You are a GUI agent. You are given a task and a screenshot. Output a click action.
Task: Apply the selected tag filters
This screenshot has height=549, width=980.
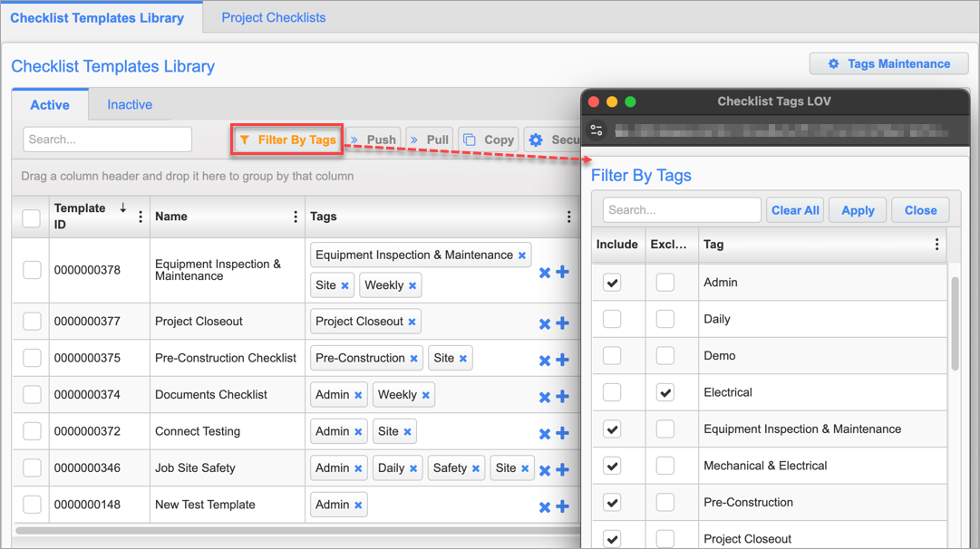click(858, 210)
